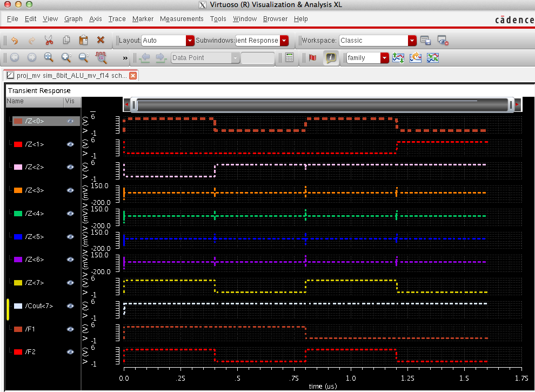Toggle visibility of /Cout<7> signal

70,306
